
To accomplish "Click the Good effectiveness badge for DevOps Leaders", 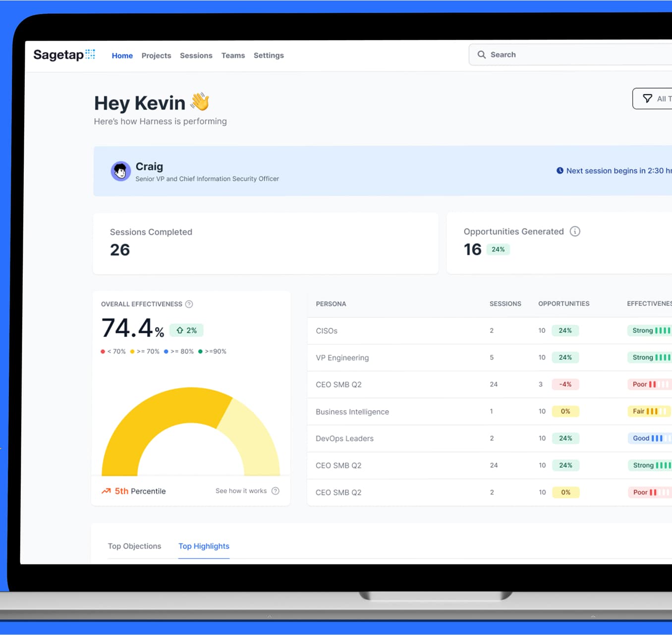I will (650, 438).
